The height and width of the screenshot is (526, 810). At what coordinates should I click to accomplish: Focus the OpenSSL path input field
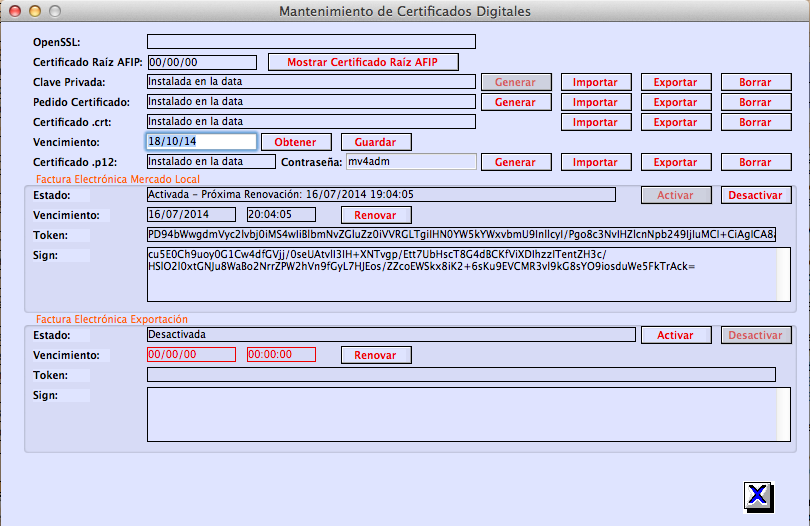[311, 41]
